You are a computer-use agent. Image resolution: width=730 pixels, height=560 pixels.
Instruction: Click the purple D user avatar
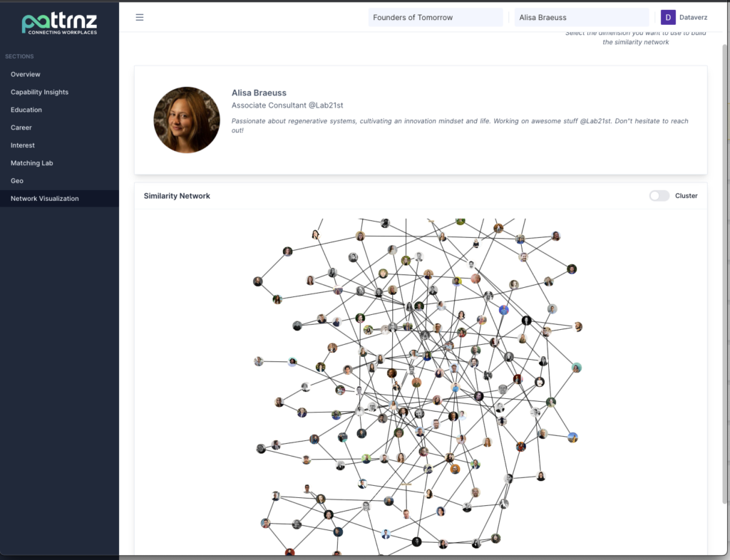[x=667, y=17]
